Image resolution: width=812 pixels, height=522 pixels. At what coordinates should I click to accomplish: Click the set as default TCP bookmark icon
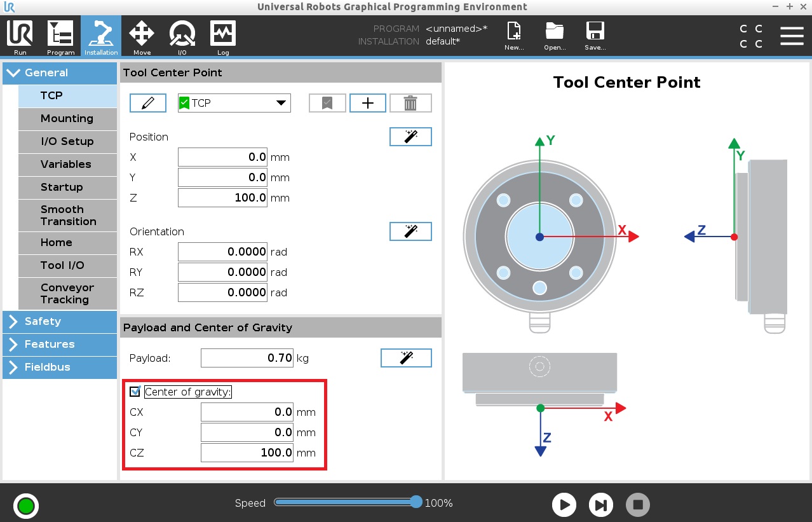coord(327,103)
